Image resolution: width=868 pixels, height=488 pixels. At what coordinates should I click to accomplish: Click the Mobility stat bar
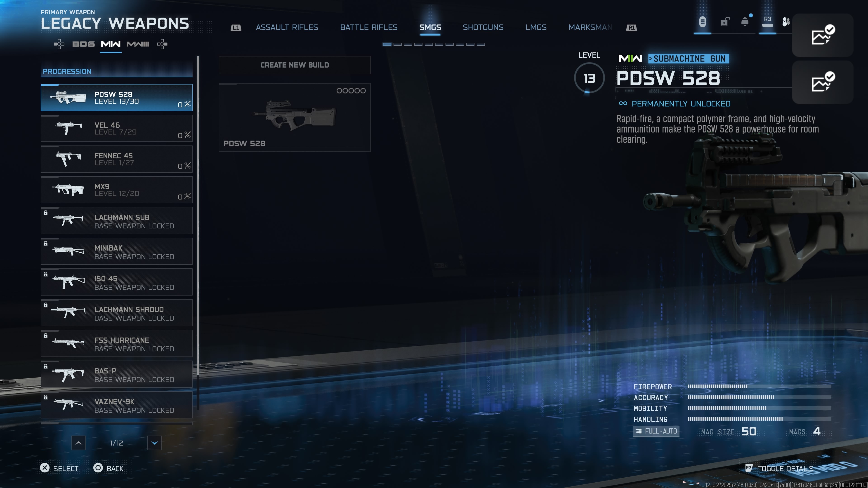(759, 408)
